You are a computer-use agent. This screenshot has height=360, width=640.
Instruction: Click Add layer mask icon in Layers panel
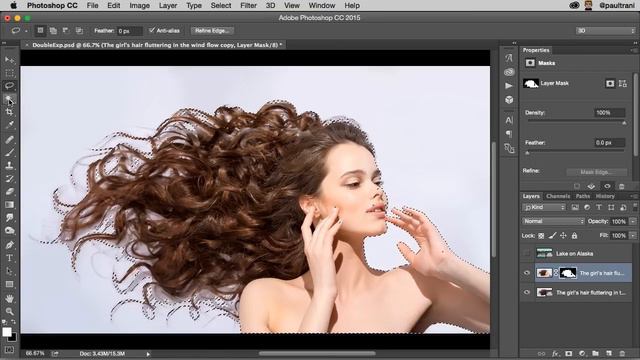tap(569, 353)
